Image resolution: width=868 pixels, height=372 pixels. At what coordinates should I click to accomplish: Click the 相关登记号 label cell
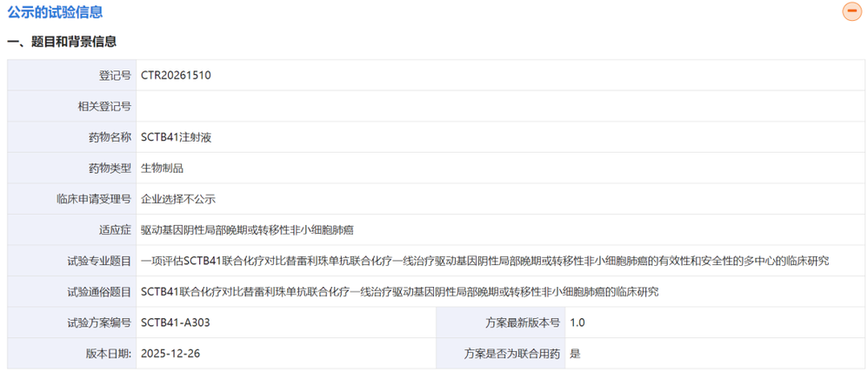pyautogui.click(x=72, y=106)
